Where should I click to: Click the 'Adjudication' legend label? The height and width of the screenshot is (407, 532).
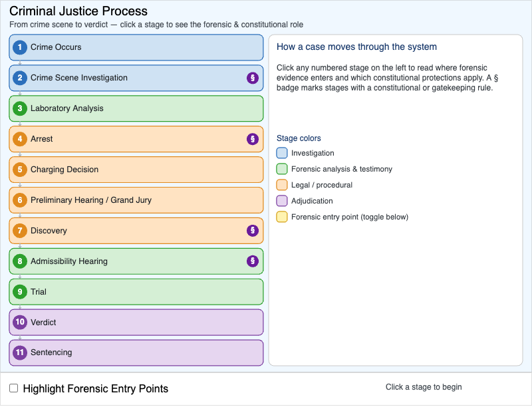pos(312,201)
